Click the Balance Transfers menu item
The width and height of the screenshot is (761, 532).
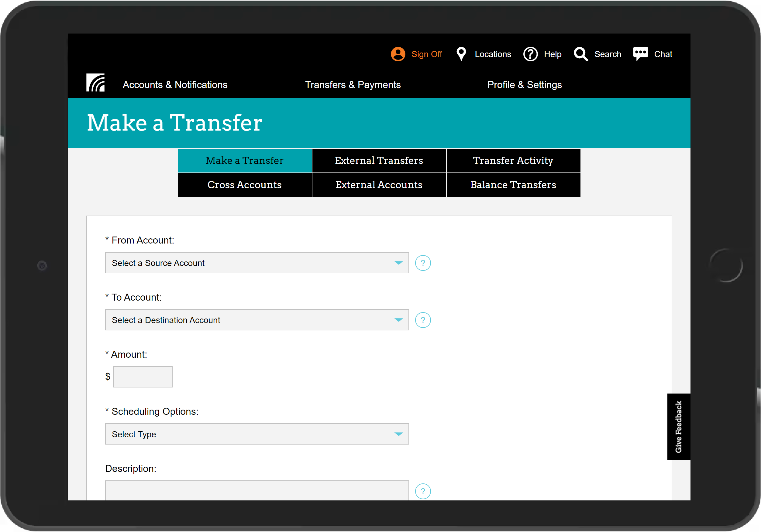point(512,184)
